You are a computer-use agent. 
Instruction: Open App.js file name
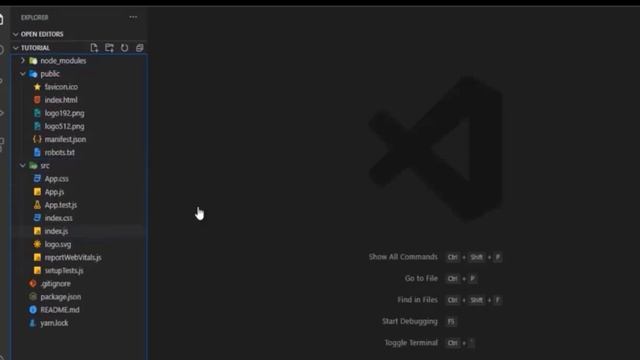tap(54, 192)
